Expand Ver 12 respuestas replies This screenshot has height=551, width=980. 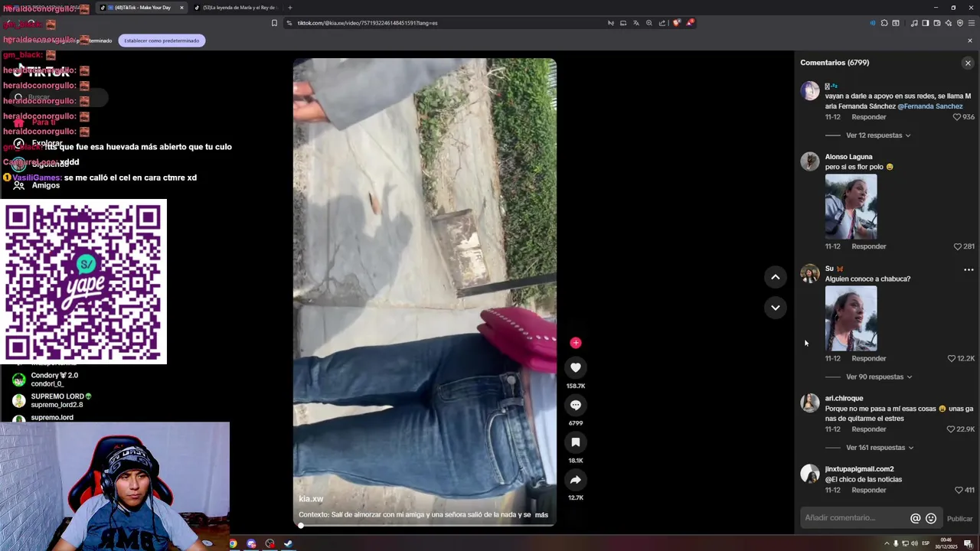coord(878,135)
